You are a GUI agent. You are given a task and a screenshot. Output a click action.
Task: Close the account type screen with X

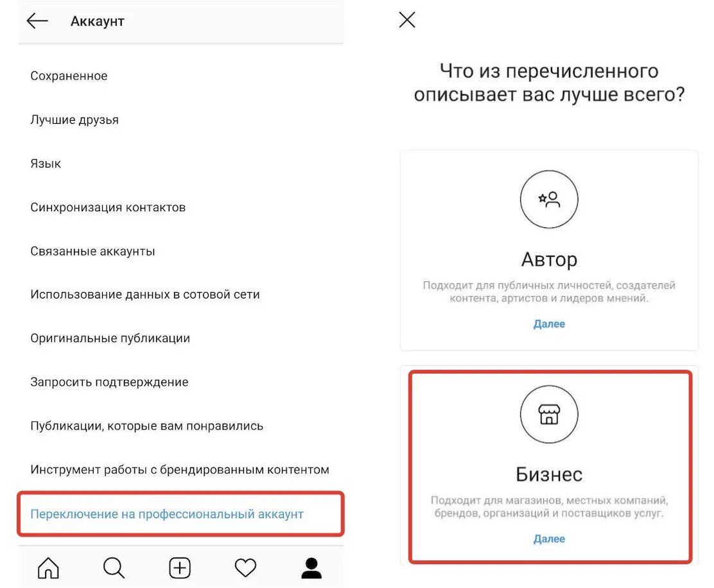click(x=406, y=19)
